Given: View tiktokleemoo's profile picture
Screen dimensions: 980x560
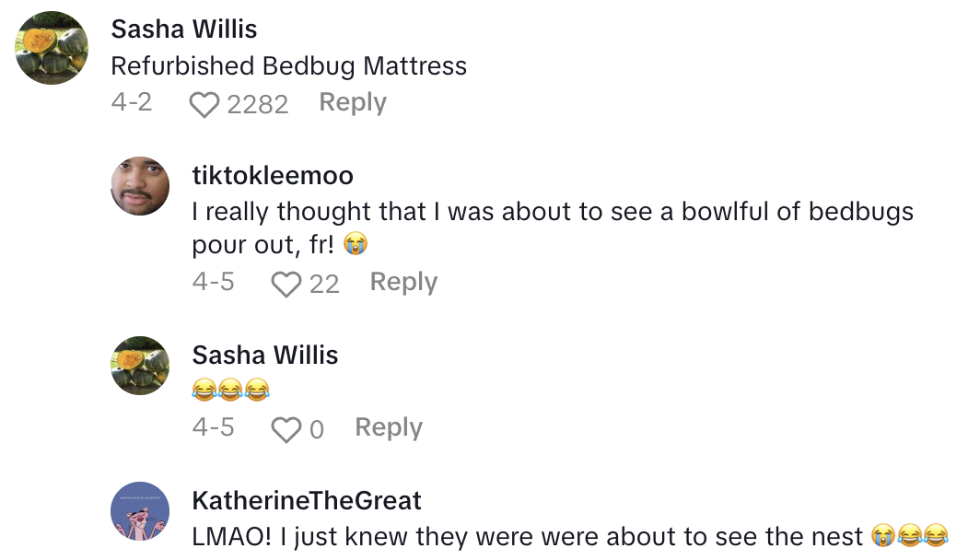Looking at the screenshot, I should (x=140, y=186).
